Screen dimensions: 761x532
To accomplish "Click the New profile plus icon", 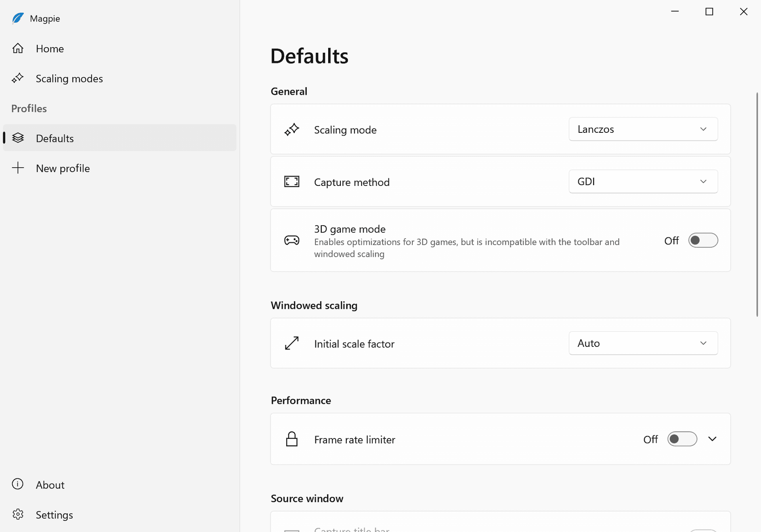I will [18, 168].
